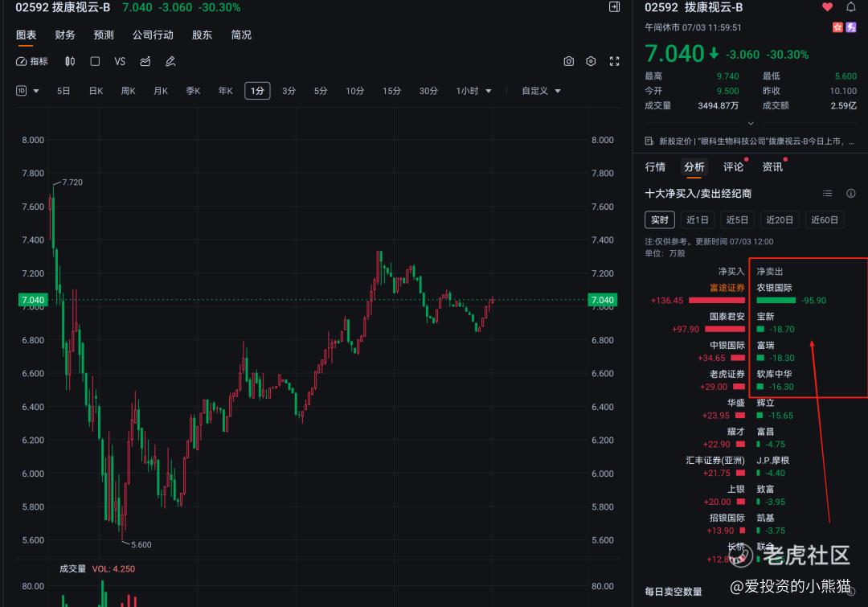Image resolution: width=868 pixels, height=607 pixels.
Task: Open the 预测 tab
Action: coord(104,35)
